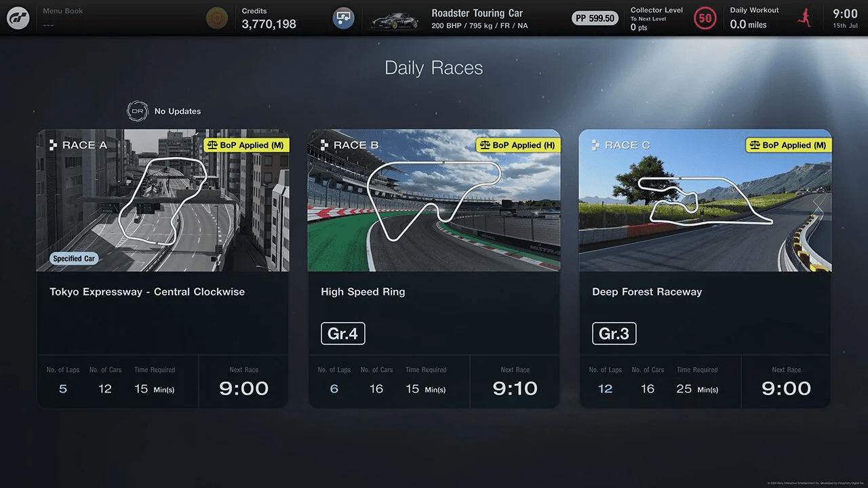Click the PP 599.50 badge

point(595,18)
